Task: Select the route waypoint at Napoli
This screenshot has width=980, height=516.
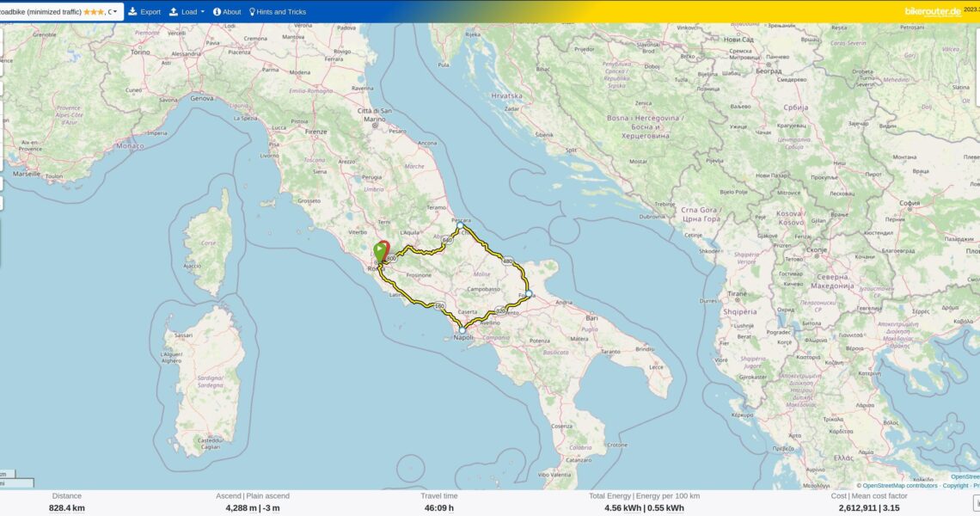Action: [x=462, y=329]
